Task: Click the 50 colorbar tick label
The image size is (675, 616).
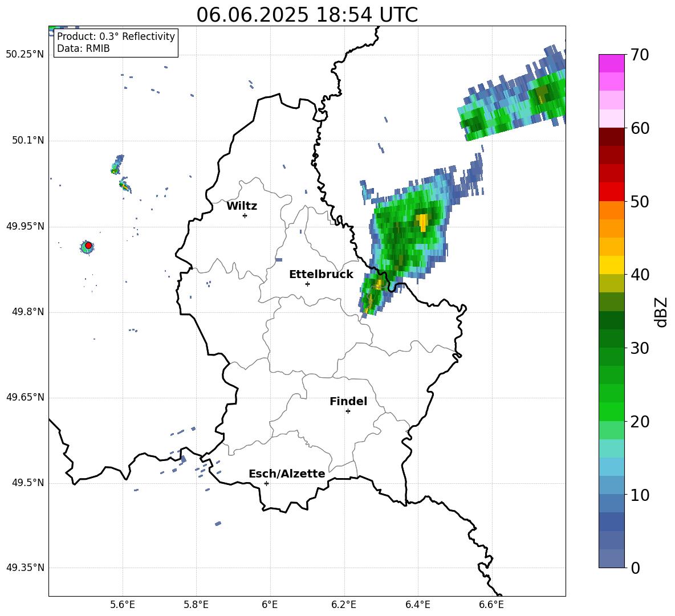Action: pos(640,202)
